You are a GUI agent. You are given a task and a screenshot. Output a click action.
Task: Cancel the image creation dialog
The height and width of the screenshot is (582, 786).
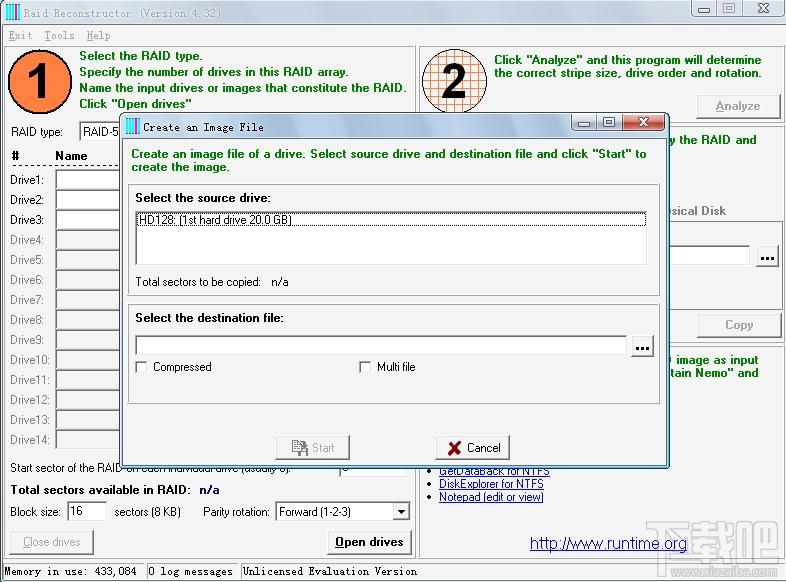click(473, 448)
